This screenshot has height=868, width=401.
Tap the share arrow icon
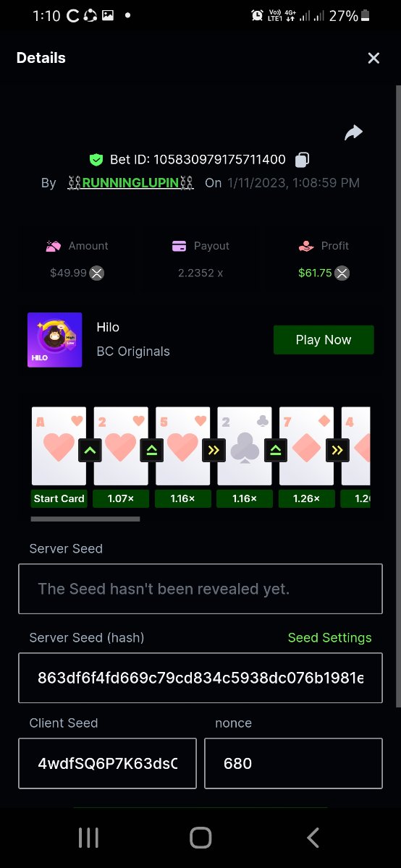click(x=353, y=132)
